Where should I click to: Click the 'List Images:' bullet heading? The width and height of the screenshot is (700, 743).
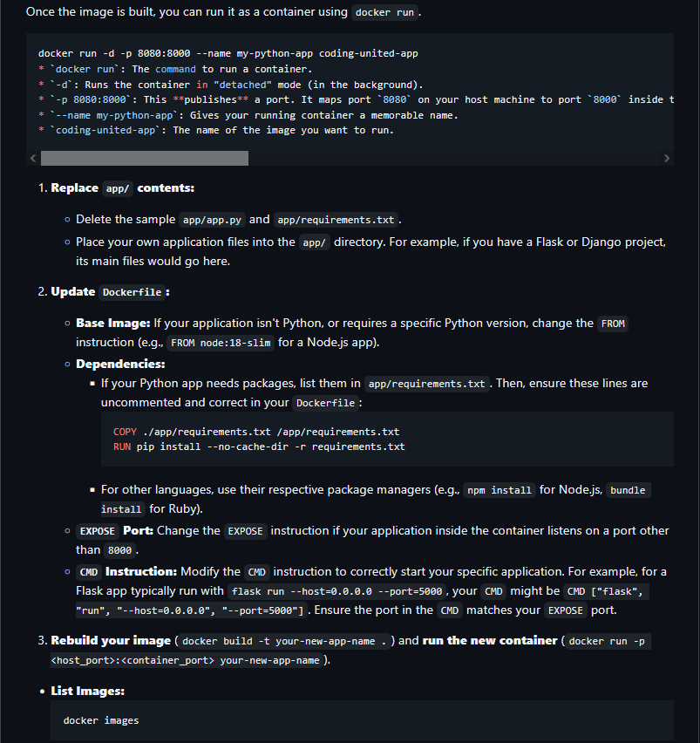[x=87, y=691]
